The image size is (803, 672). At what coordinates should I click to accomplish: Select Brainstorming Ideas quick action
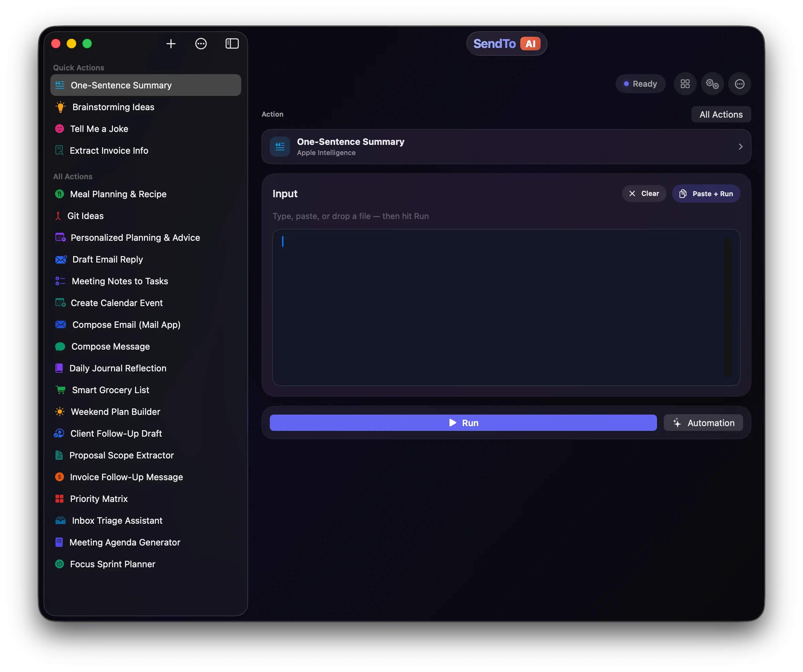tap(146, 107)
